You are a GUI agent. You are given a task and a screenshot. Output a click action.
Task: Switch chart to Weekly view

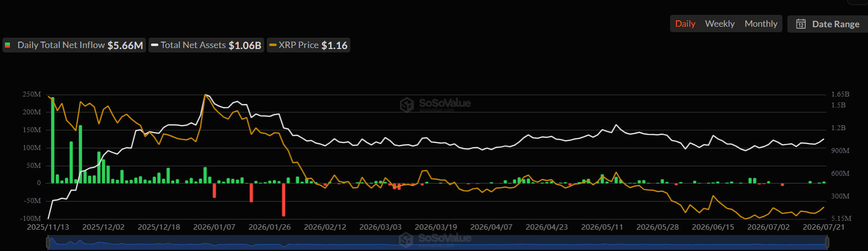pyautogui.click(x=720, y=24)
